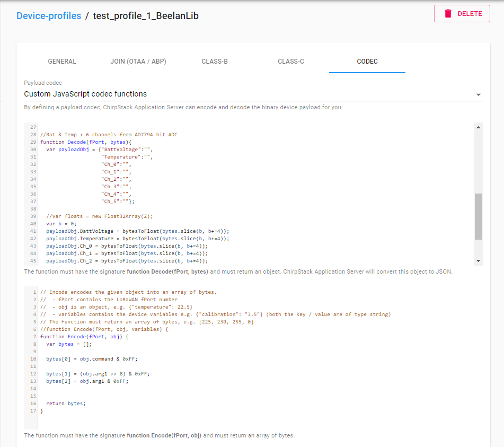Click the '"Ch_0":"",' line

point(116,164)
